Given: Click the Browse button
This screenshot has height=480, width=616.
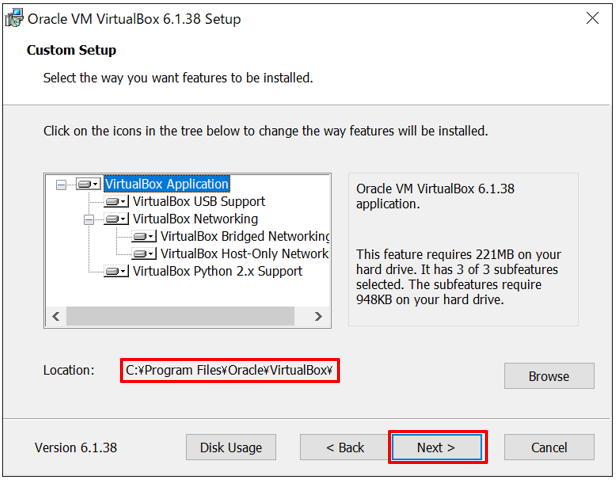Looking at the screenshot, I should [x=549, y=376].
